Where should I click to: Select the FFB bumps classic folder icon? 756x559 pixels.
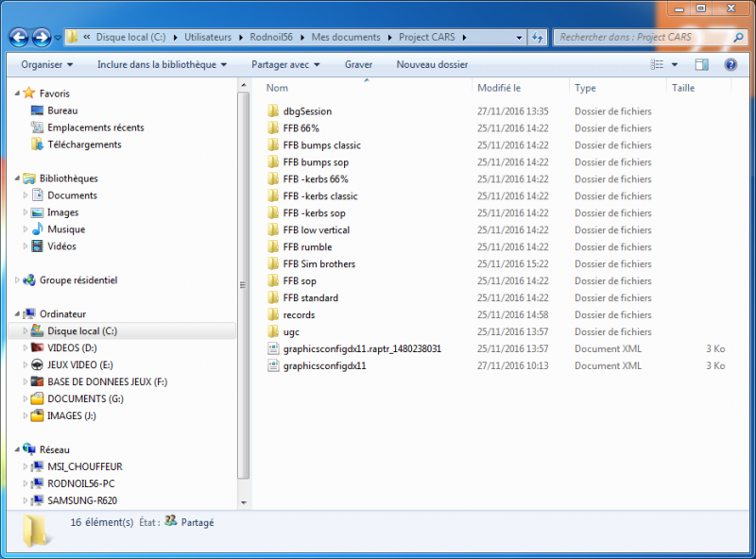273,145
